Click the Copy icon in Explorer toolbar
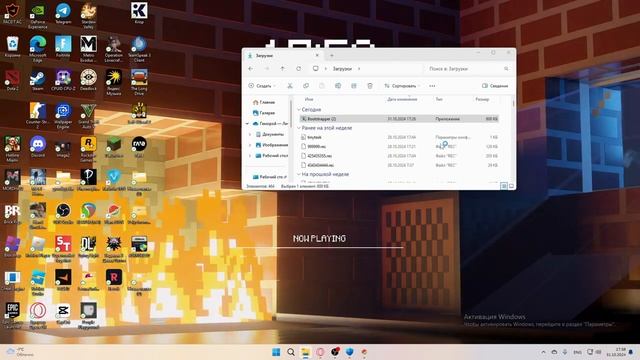This screenshot has width=640, height=360. tap(306, 86)
